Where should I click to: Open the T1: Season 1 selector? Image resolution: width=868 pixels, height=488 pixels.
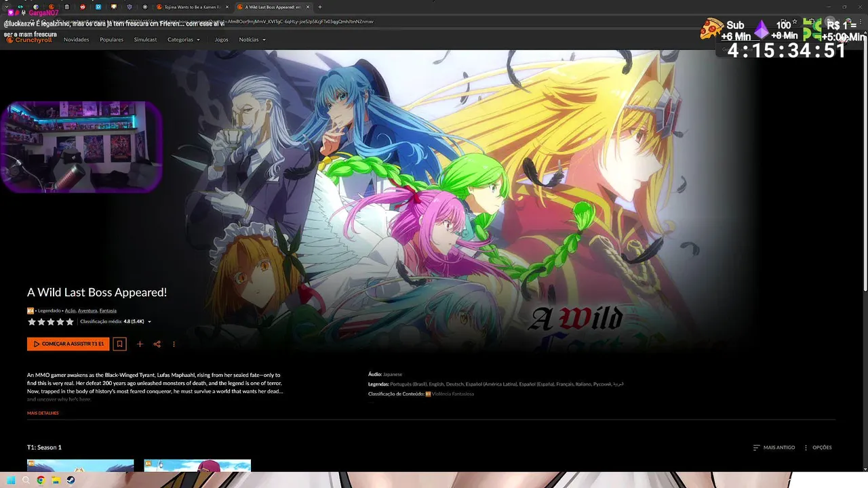point(44,447)
